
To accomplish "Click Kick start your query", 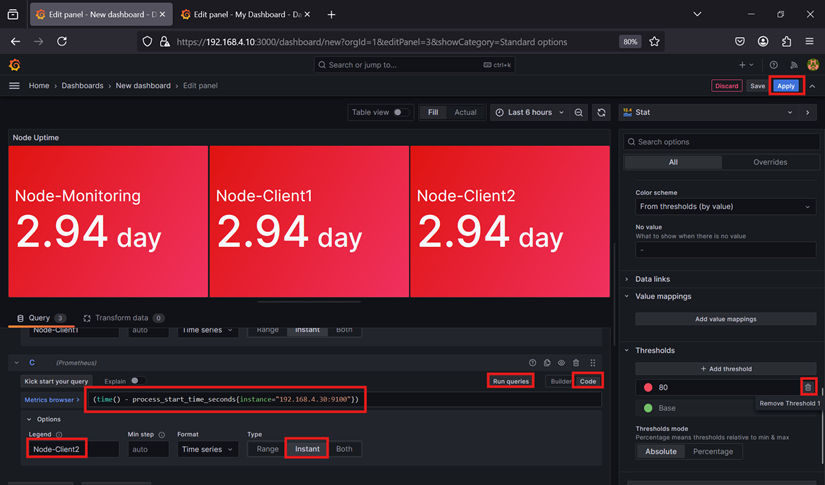I will (x=56, y=381).
